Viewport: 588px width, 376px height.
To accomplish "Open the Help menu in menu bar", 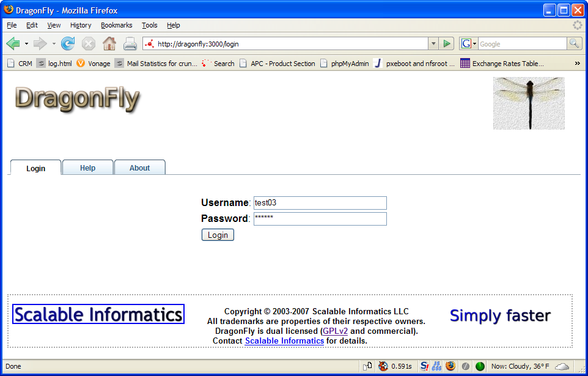I will [173, 25].
